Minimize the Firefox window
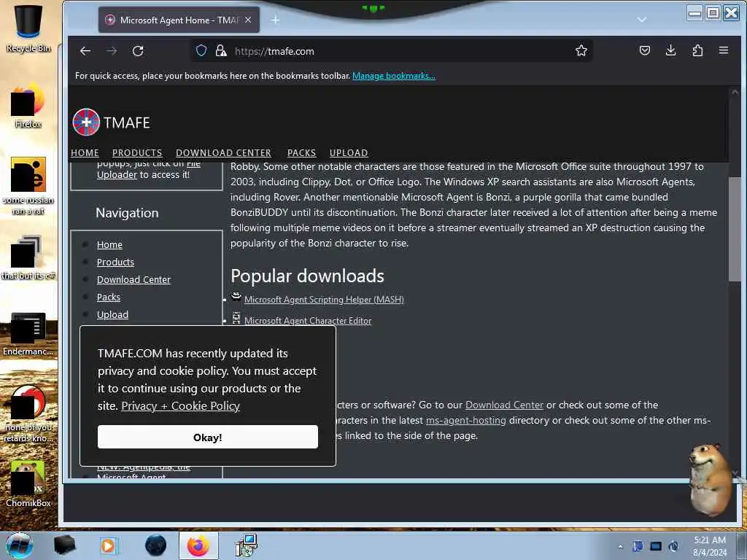747x560 pixels. (695, 13)
